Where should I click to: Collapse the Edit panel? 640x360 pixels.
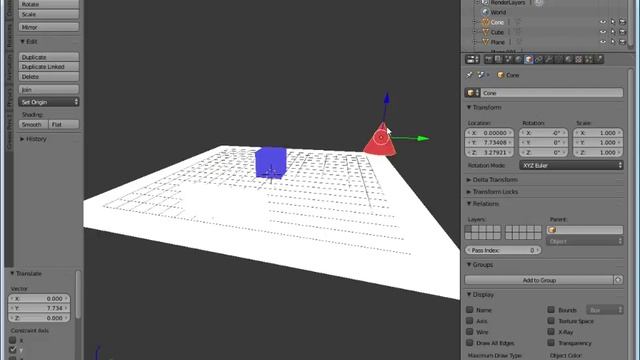point(29,42)
